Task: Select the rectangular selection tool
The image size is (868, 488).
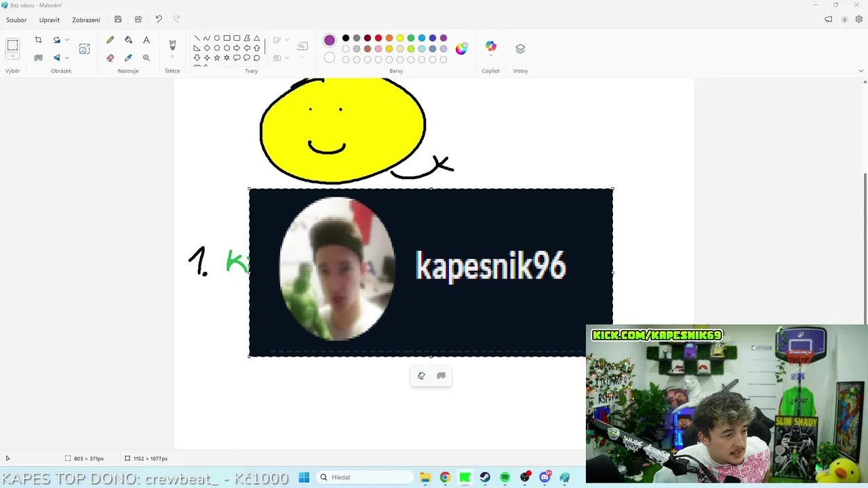Action: [x=12, y=45]
